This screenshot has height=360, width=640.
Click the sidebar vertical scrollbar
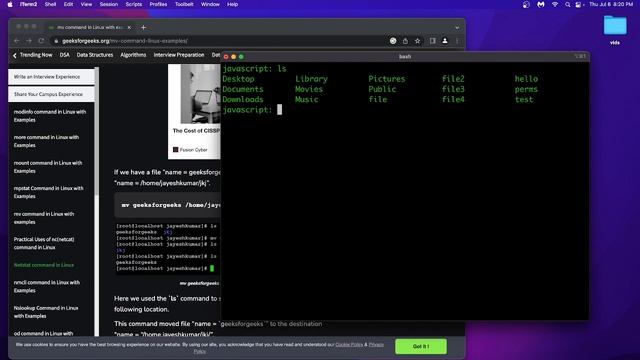click(x=97, y=131)
